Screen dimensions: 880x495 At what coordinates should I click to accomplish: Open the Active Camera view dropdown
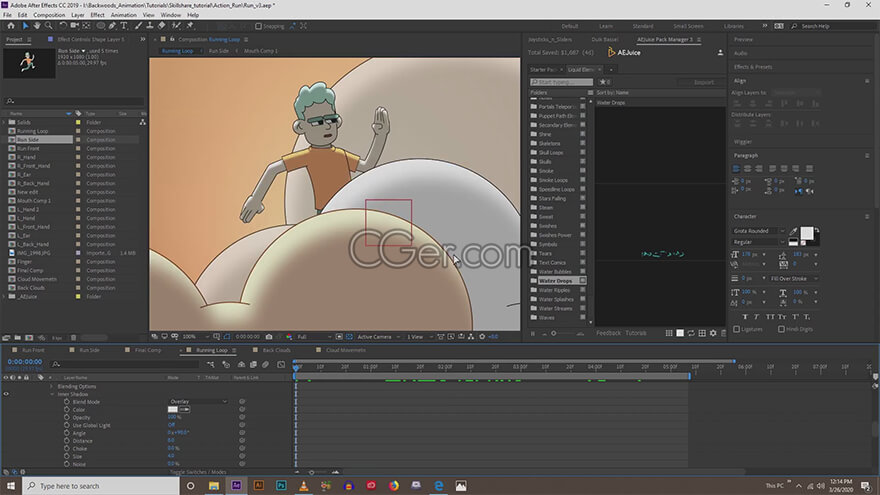(x=378, y=337)
